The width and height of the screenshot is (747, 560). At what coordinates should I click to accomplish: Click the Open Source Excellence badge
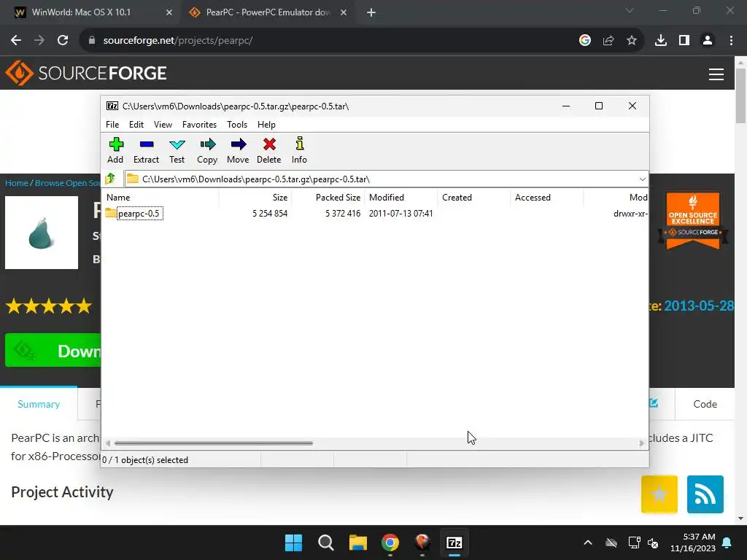[x=693, y=221]
